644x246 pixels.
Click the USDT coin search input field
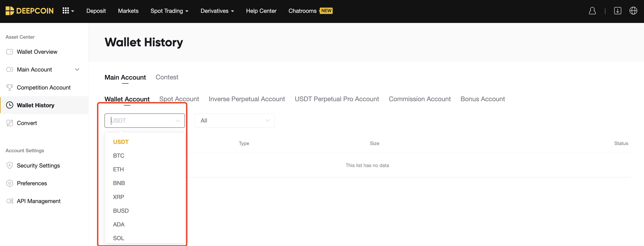pyautogui.click(x=145, y=121)
